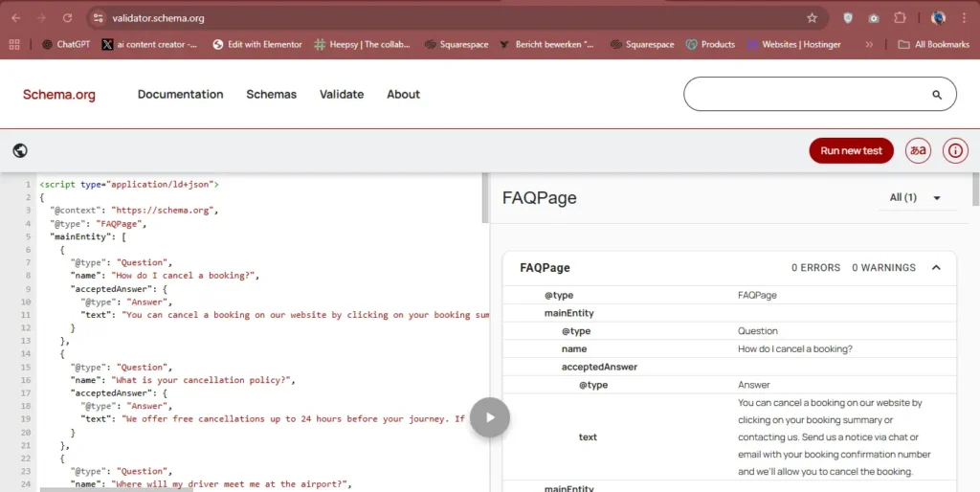
Task: Open the 'Bericht bewerken' bookmark
Action: tap(546, 44)
